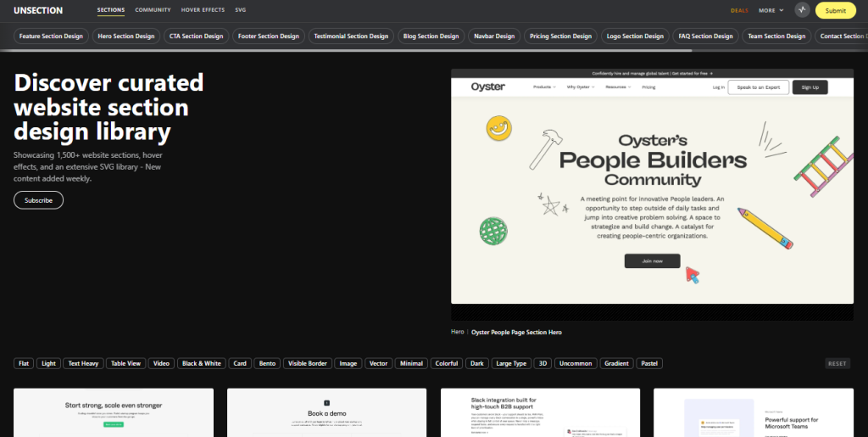Click Join now in Oyster preview
The height and width of the screenshot is (437, 868).
652,261
